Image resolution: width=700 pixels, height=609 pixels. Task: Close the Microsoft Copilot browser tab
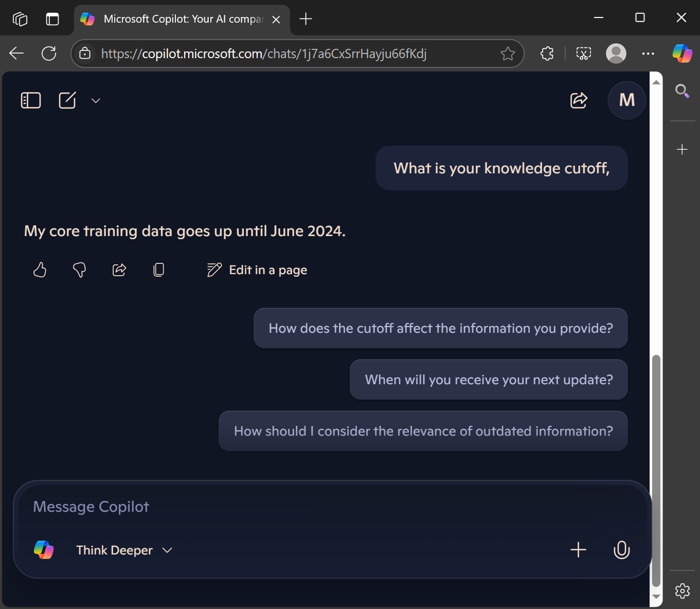coord(276,20)
